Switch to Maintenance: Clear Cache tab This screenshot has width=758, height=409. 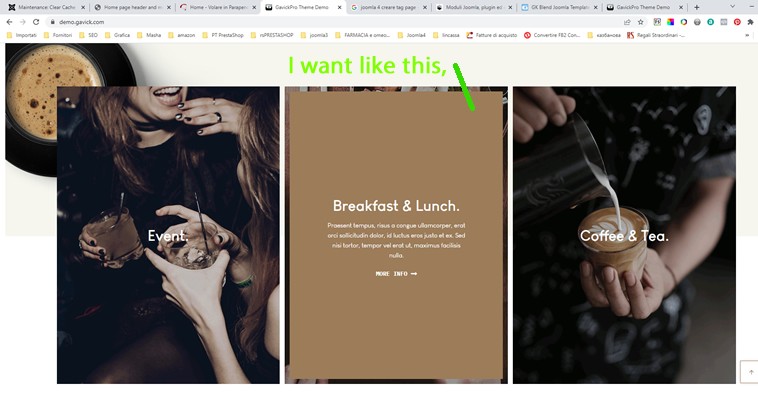coord(46,7)
